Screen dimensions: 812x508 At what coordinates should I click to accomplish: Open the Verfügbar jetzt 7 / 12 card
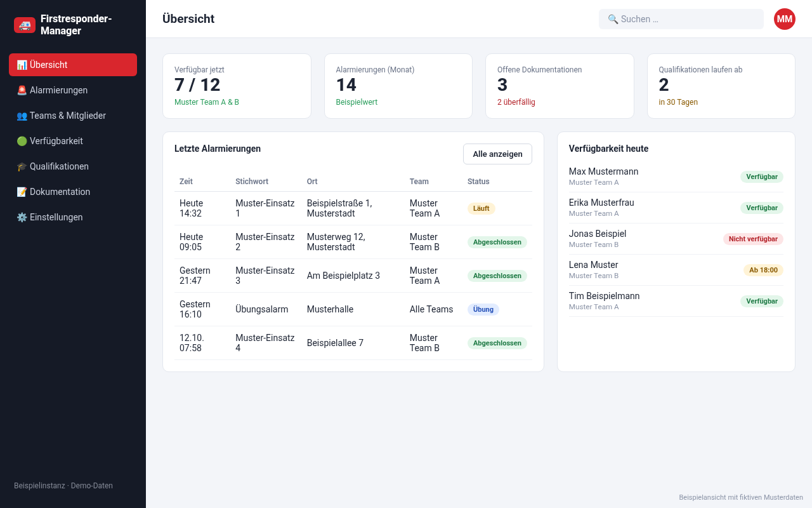tap(237, 86)
